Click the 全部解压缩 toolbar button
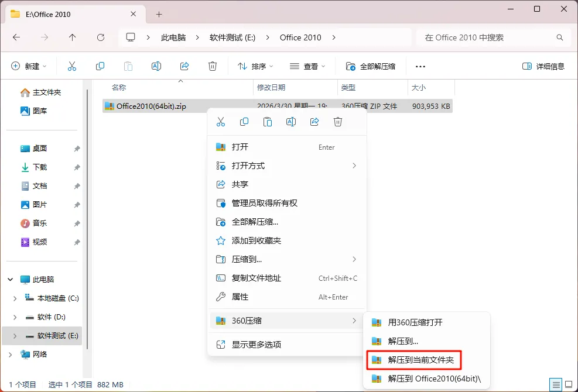Viewport: 578px width, 392px height. point(371,66)
